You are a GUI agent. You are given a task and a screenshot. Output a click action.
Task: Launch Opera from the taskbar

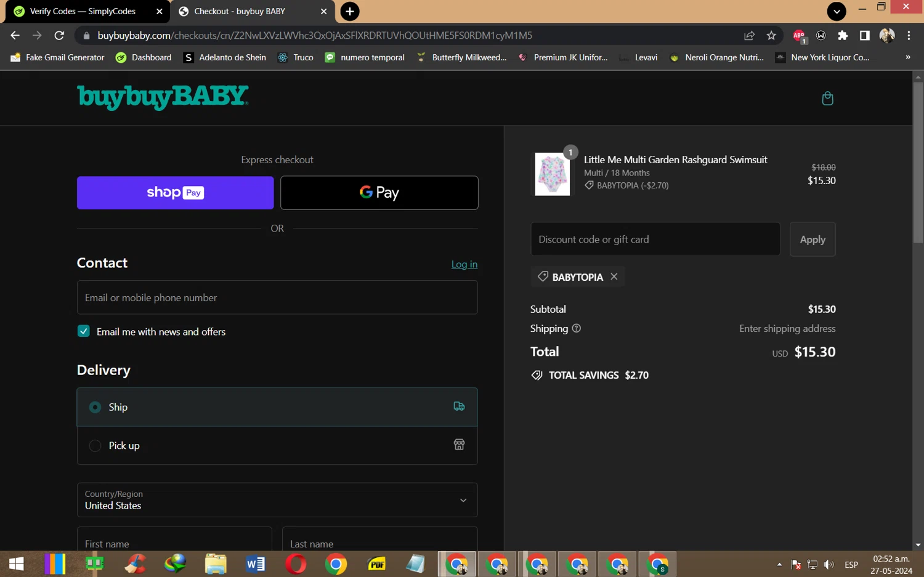[296, 563]
